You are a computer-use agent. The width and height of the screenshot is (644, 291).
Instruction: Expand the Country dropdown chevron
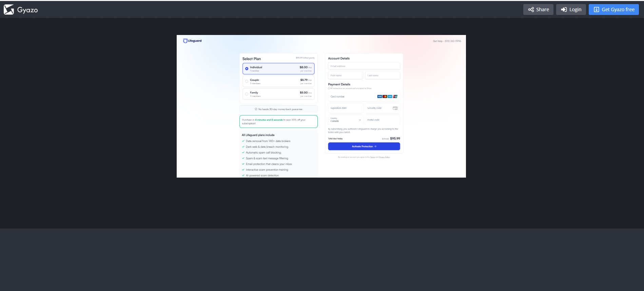(360, 120)
